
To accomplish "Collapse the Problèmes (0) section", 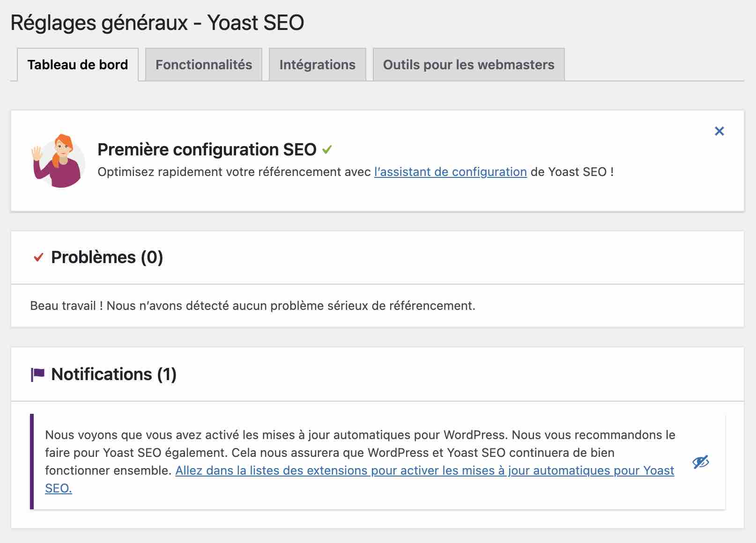I will point(107,257).
